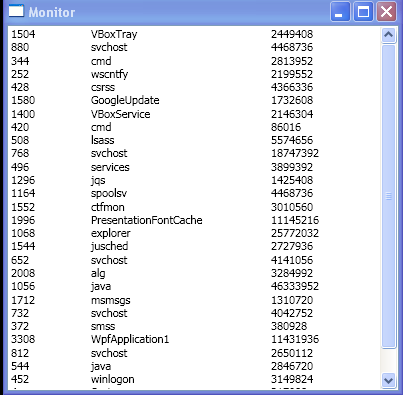Click memory value 25772032
The image size is (403, 395).
pos(295,233)
